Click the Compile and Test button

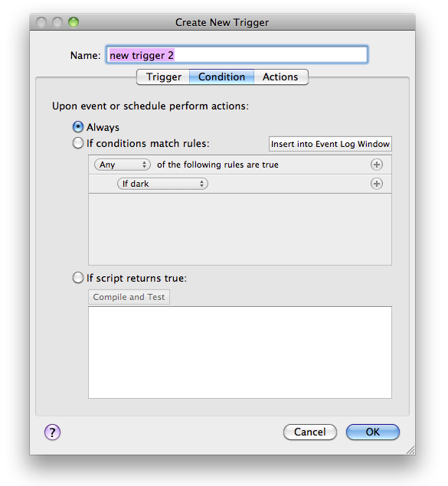[129, 297]
